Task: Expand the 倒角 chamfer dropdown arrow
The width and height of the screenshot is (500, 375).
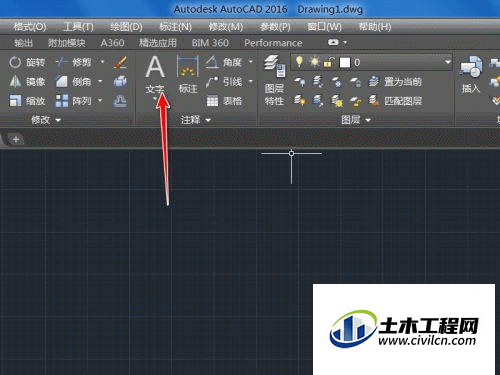Action: (x=100, y=81)
